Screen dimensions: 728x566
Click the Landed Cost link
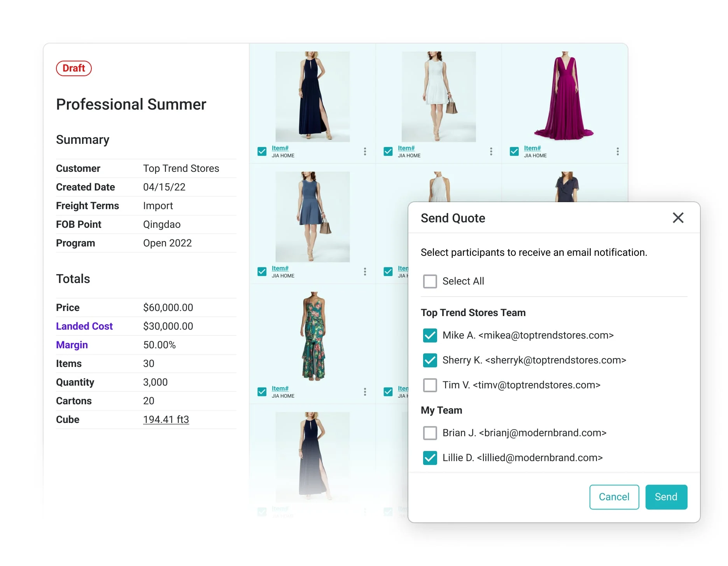[84, 326]
